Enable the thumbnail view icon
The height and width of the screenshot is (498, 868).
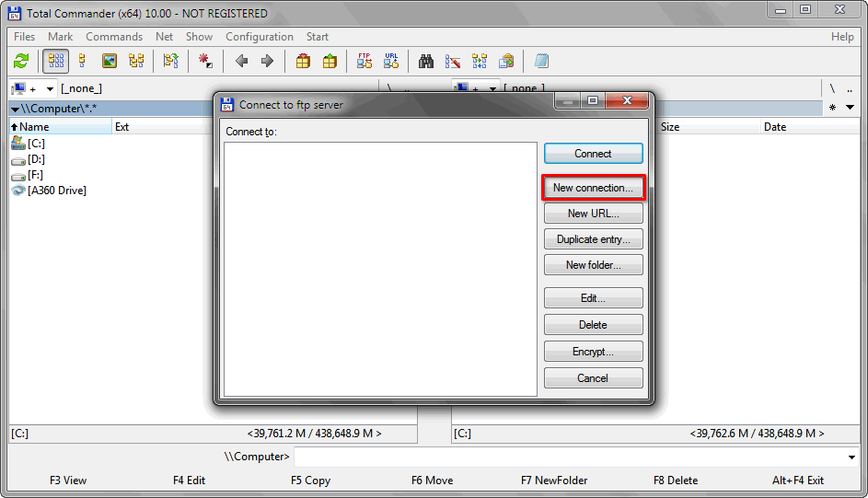[x=110, y=61]
